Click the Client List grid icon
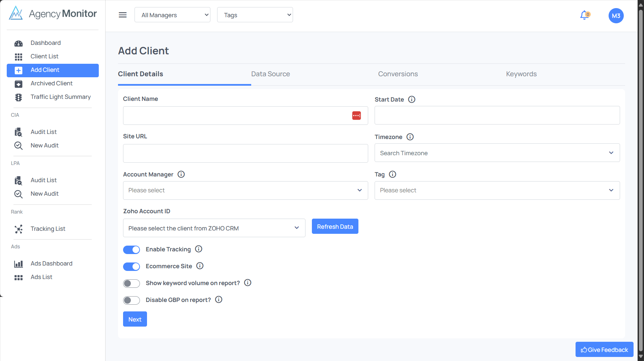This screenshot has width=644, height=361. coord(19,57)
